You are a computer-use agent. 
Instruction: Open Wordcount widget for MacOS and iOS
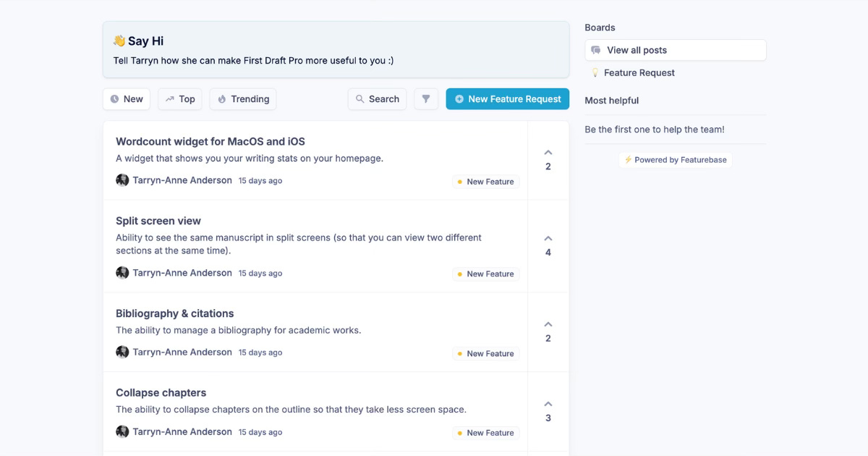210,141
